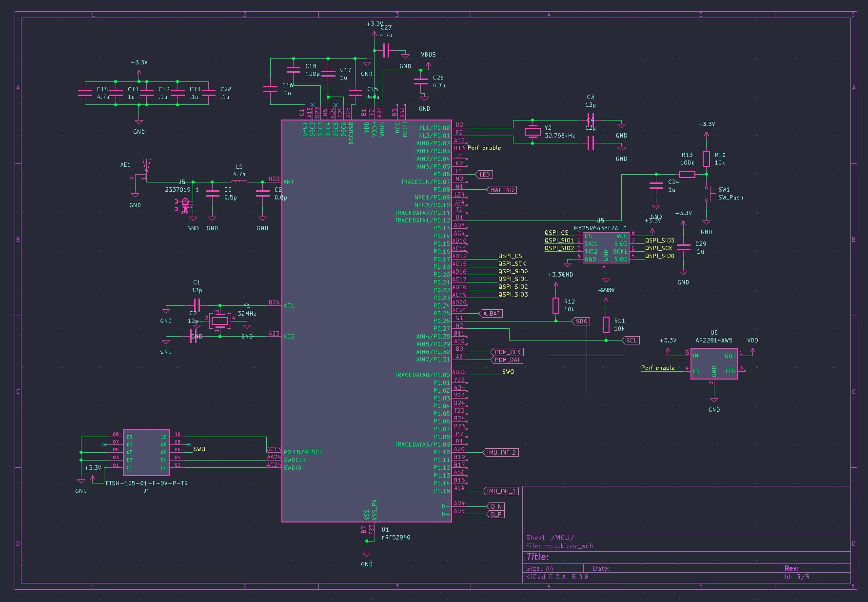Click the SDA global label
Screen dimensions: 868x602
(x=581, y=321)
